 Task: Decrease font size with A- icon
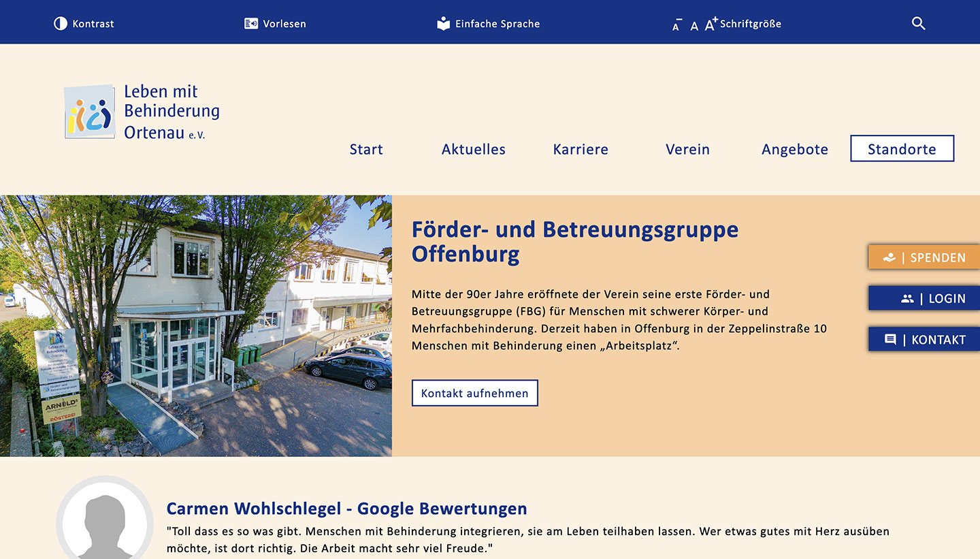[676, 25]
